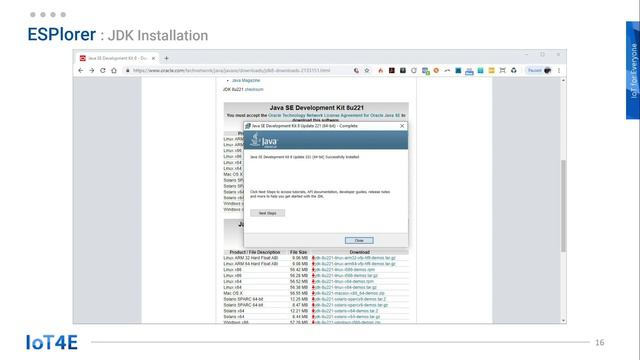Click the Product / File Description header

pyautogui.click(x=255, y=252)
